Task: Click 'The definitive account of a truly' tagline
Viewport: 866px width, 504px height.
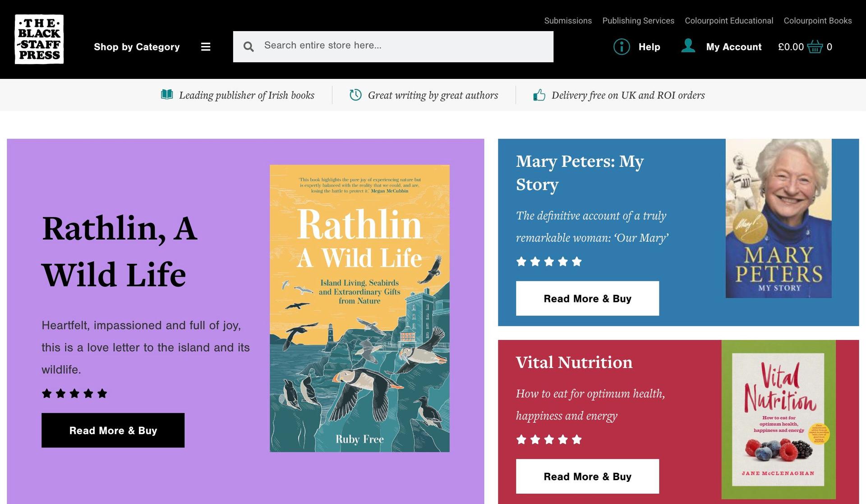Action: (592, 227)
